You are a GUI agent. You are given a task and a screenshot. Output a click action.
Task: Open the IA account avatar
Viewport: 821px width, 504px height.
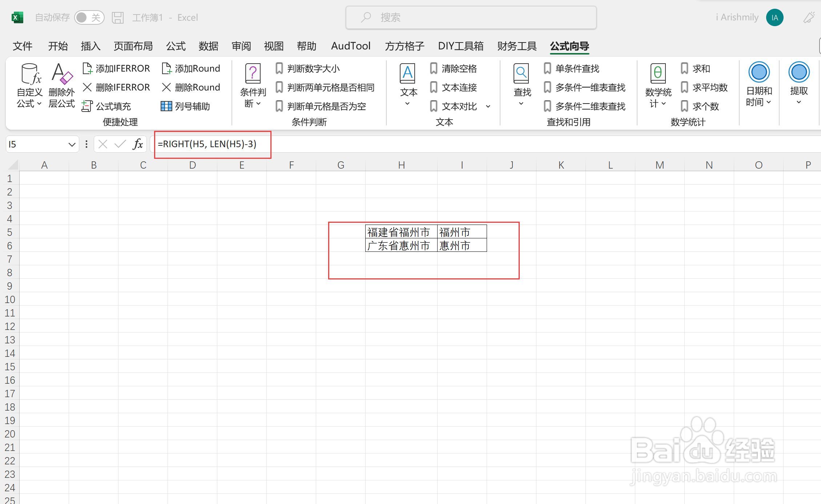774,17
